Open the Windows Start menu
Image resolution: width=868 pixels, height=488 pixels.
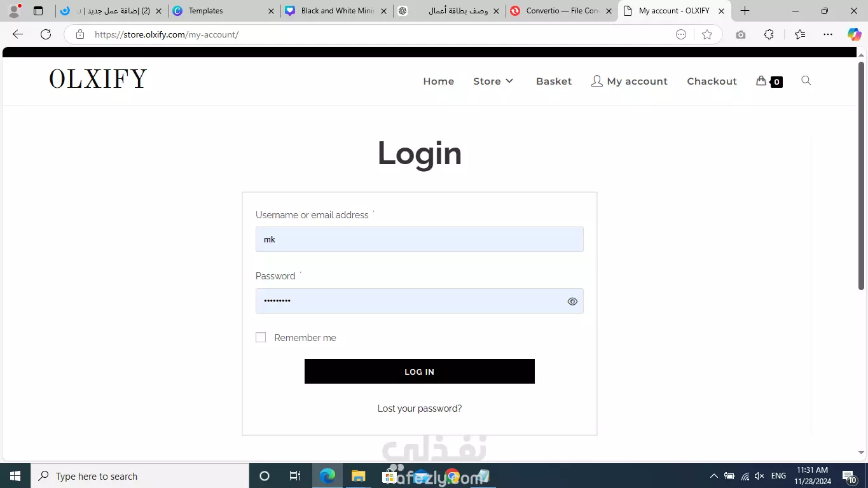[15, 476]
